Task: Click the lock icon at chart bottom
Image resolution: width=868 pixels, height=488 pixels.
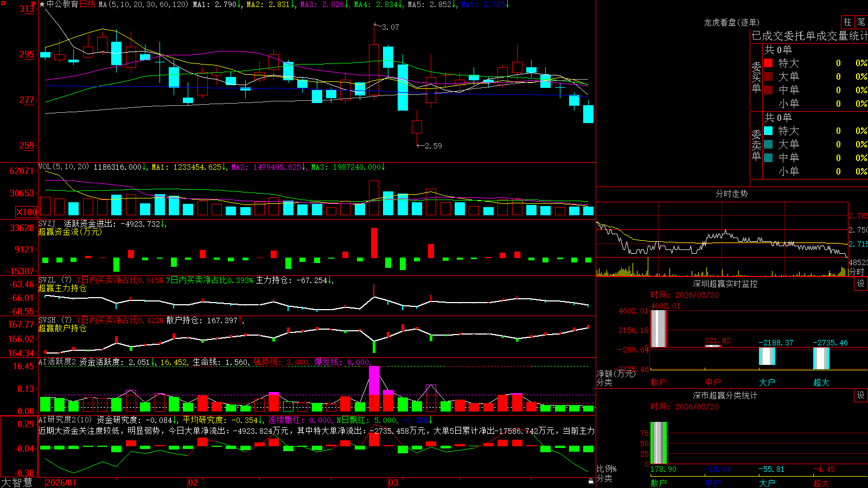Action: (591, 481)
